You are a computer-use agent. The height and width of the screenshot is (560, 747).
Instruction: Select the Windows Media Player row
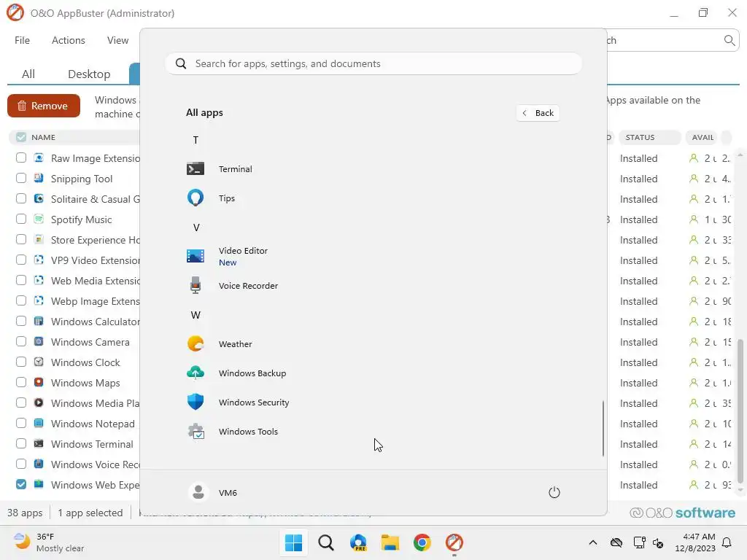click(x=95, y=402)
